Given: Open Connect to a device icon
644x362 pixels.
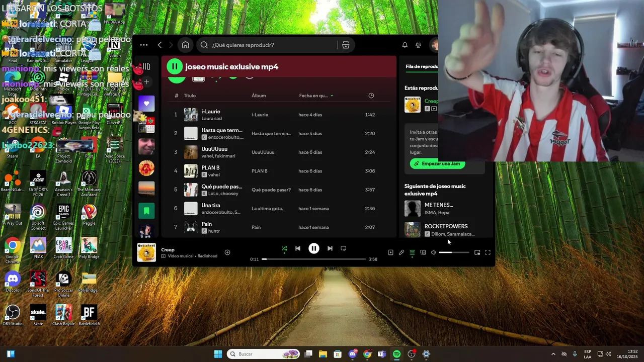Looking at the screenshot, I should (x=423, y=252).
